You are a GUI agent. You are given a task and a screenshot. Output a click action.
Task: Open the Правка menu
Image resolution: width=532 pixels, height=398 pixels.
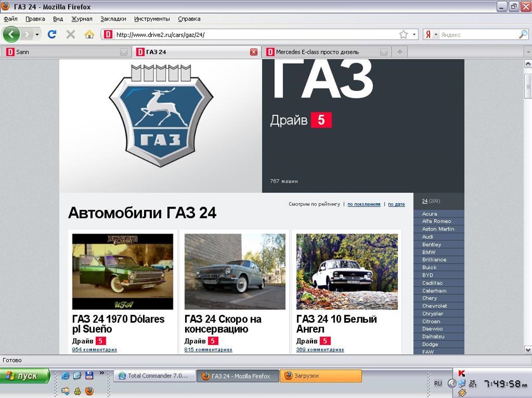35,19
